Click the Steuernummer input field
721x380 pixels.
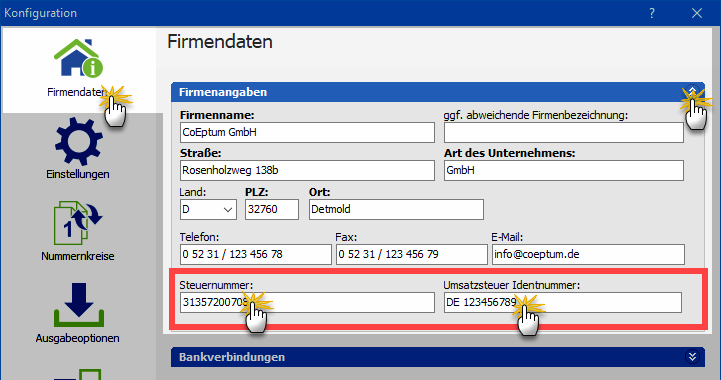pyautogui.click(x=307, y=302)
